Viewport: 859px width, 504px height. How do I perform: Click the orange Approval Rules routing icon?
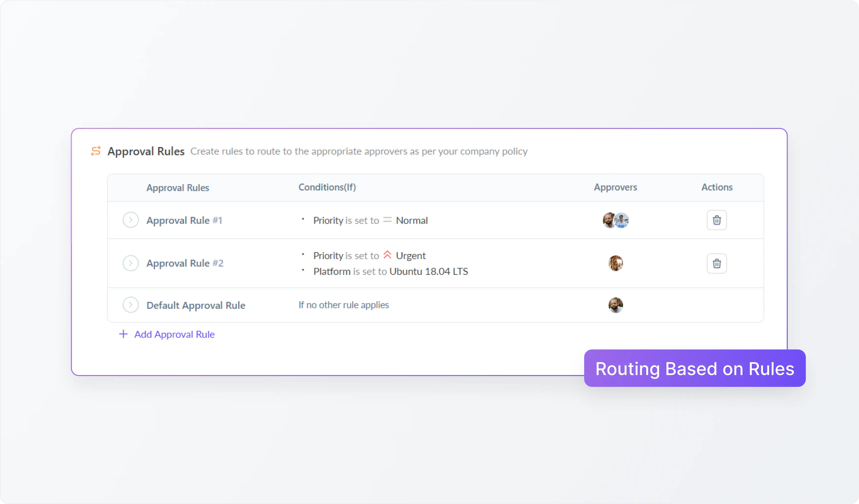(x=96, y=151)
